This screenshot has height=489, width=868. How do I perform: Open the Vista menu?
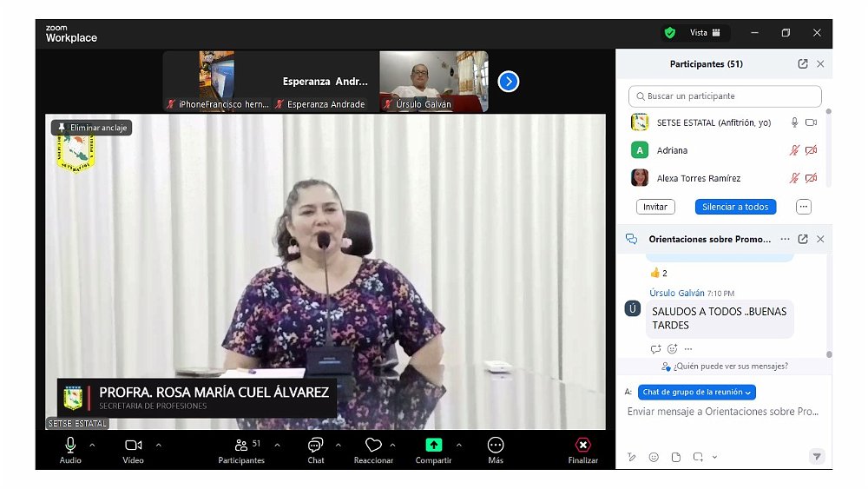point(705,33)
